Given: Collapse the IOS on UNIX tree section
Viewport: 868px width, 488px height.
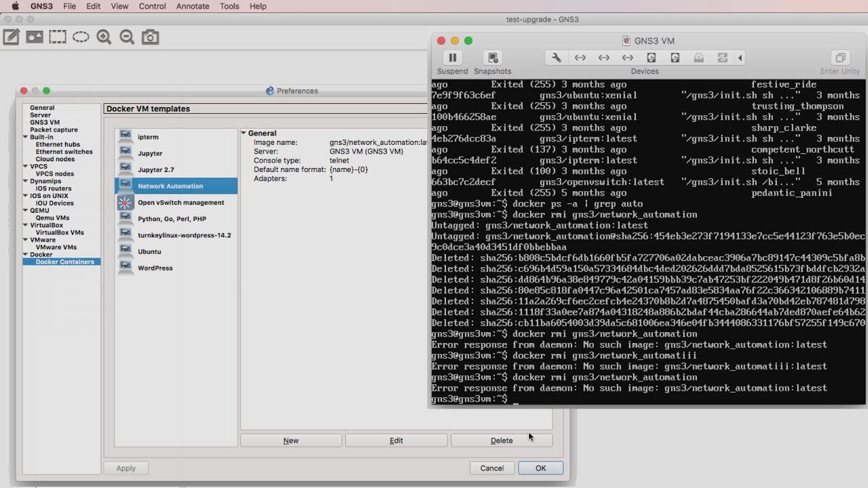Looking at the screenshot, I should [26, 196].
